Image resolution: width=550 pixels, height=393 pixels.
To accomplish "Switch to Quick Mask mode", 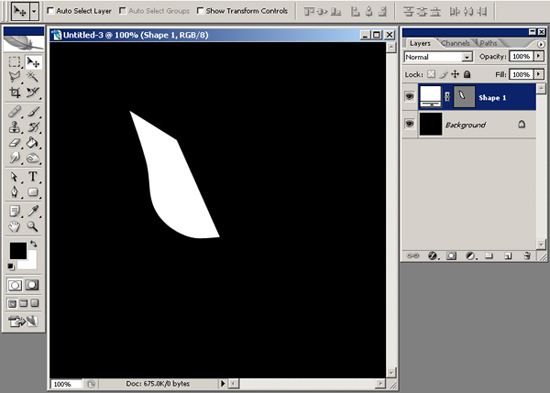I will click(x=32, y=285).
